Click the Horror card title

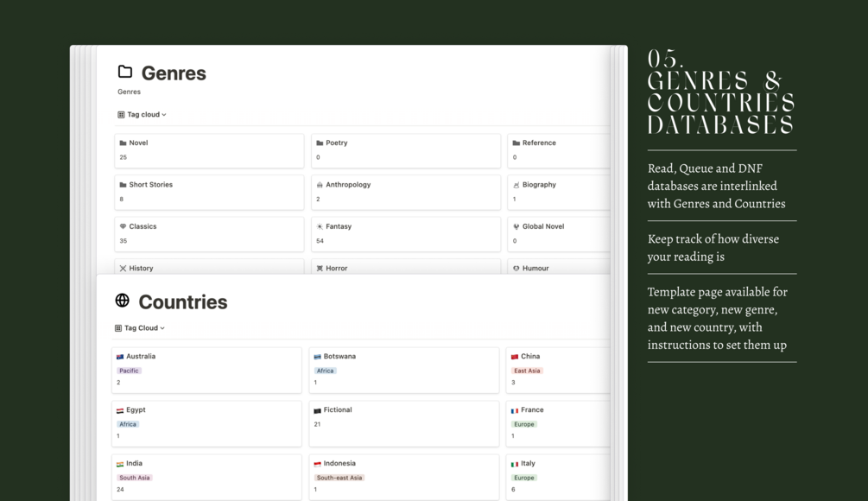coord(337,268)
